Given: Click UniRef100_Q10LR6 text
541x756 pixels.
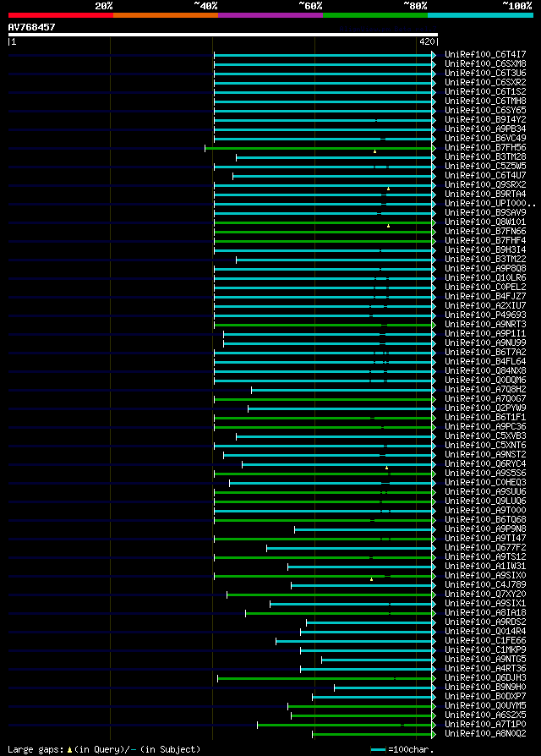Looking at the screenshot, I should [485, 277].
